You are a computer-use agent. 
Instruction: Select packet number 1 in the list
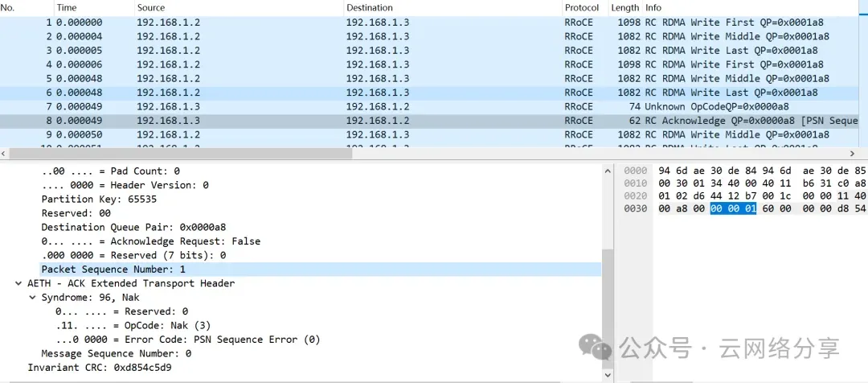[321, 23]
